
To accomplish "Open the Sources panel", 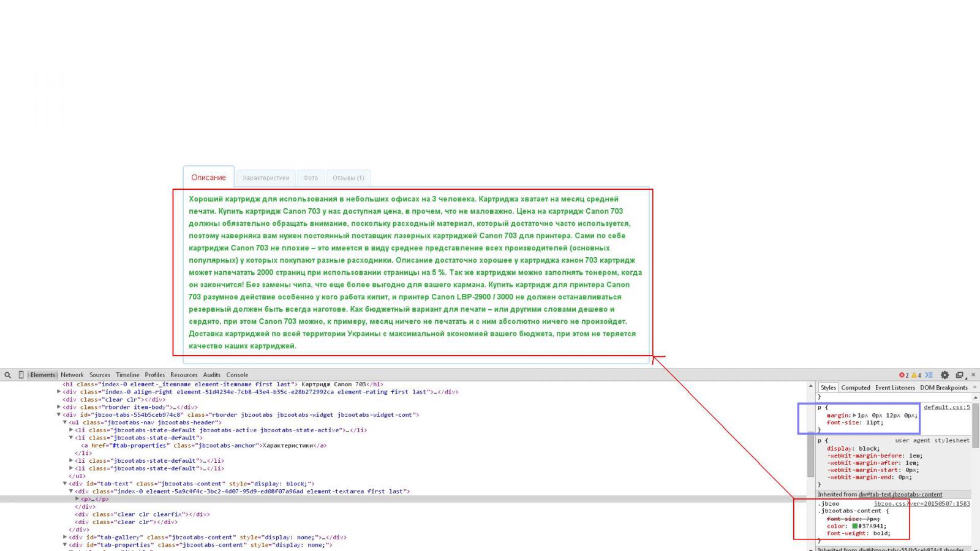I will pos(100,375).
